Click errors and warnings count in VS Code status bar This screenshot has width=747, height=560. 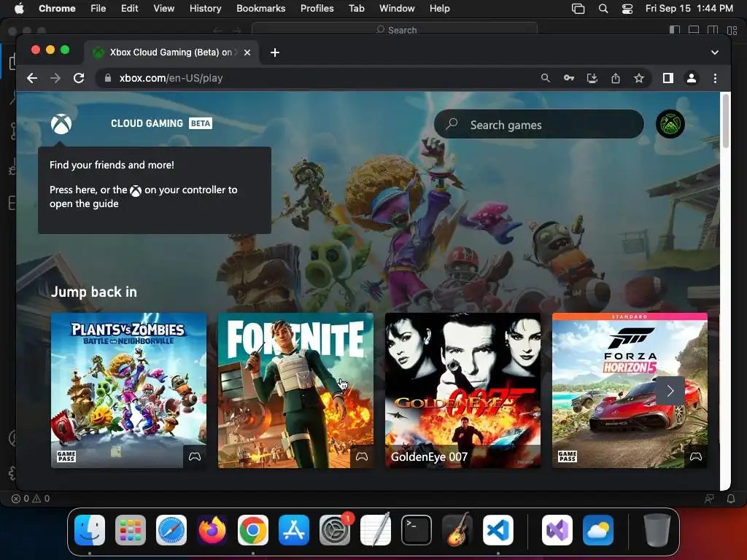point(31,499)
